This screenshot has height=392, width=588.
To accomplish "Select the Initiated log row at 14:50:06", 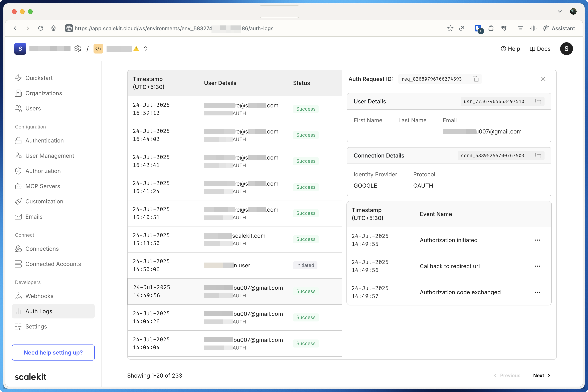I will [x=234, y=265].
